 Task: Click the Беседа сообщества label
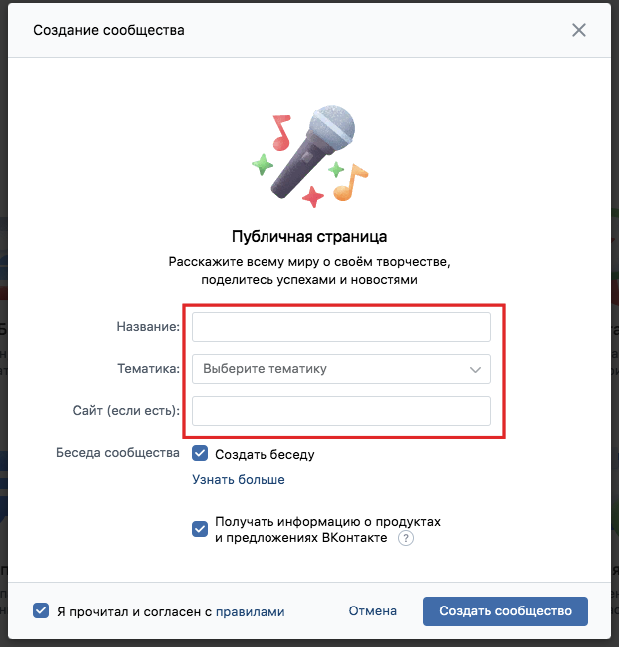[118, 453]
